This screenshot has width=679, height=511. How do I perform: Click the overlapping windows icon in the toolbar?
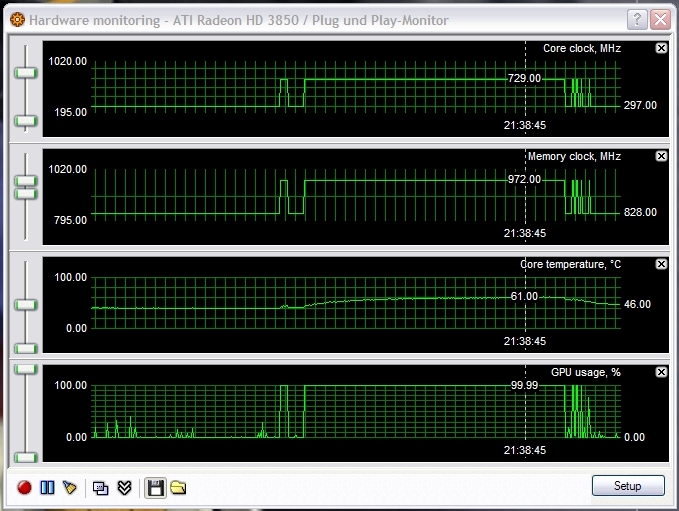(100, 488)
